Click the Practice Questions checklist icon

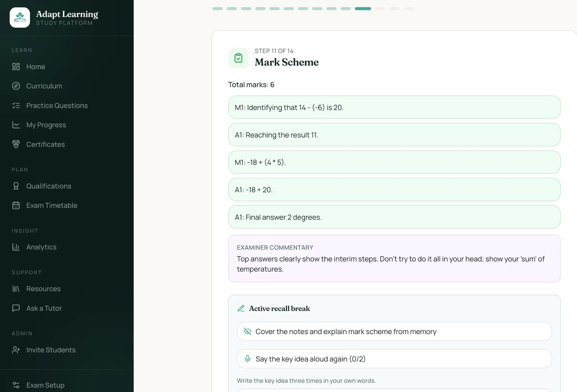[x=16, y=105]
